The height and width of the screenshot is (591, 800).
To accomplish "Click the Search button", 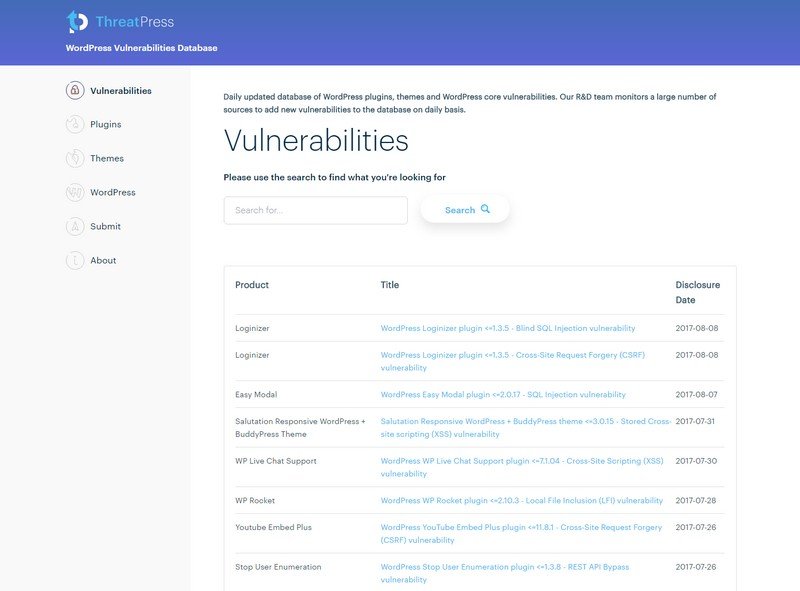I will coord(465,209).
